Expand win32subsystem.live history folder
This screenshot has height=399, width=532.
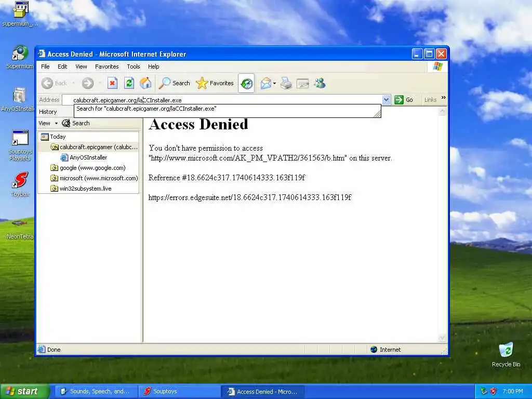81,189
